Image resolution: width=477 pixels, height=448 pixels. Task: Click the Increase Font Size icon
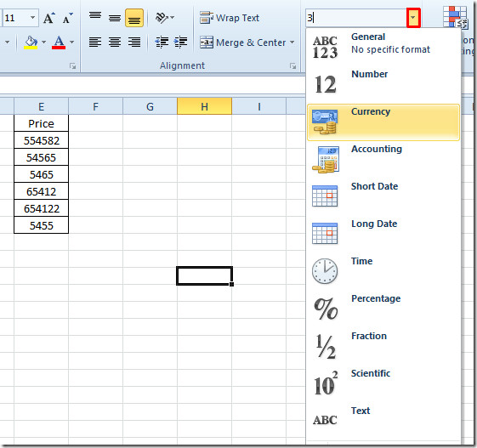[x=49, y=18]
